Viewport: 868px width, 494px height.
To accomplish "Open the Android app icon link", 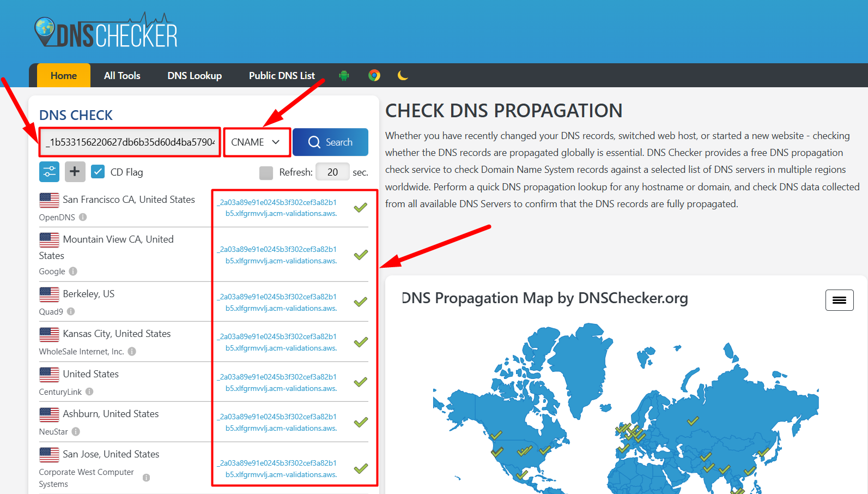I will 344,76.
